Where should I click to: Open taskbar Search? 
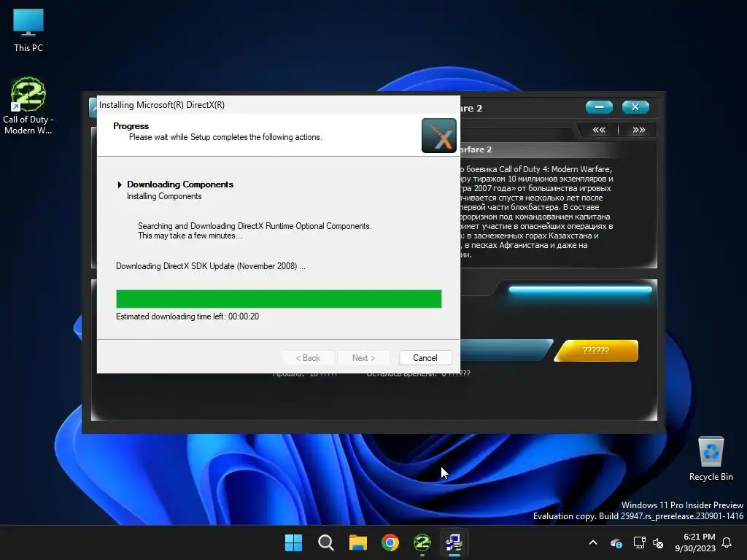326,542
